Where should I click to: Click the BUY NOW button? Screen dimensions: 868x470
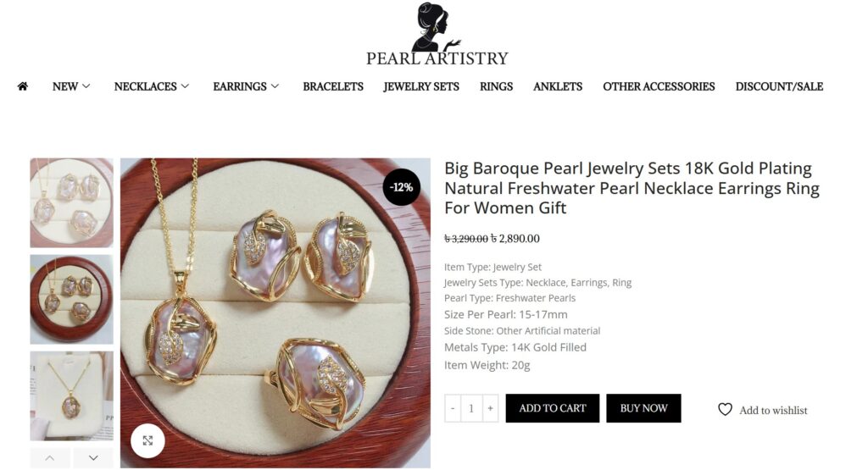pyautogui.click(x=643, y=408)
